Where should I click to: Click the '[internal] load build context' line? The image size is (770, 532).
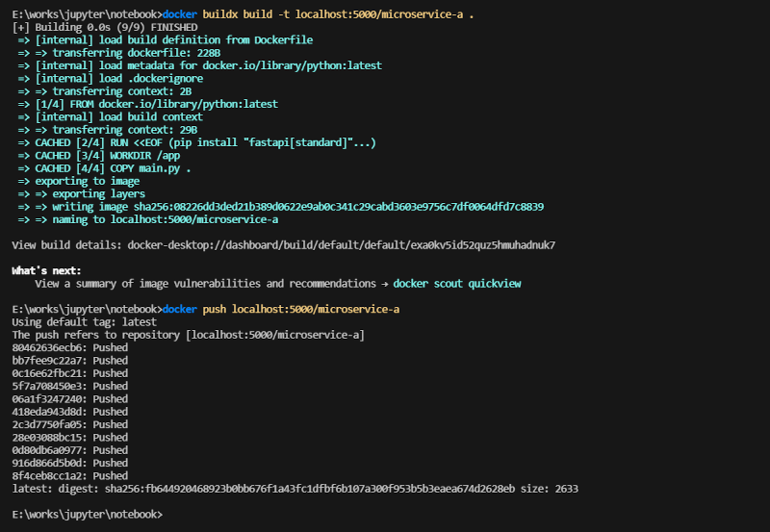110,116
